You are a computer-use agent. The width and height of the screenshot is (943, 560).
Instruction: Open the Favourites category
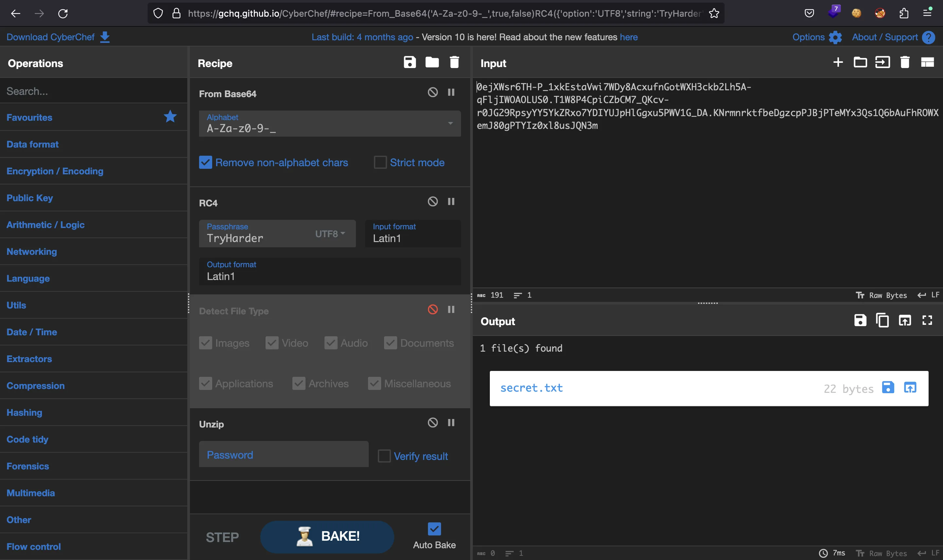pyautogui.click(x=29, y=117)
